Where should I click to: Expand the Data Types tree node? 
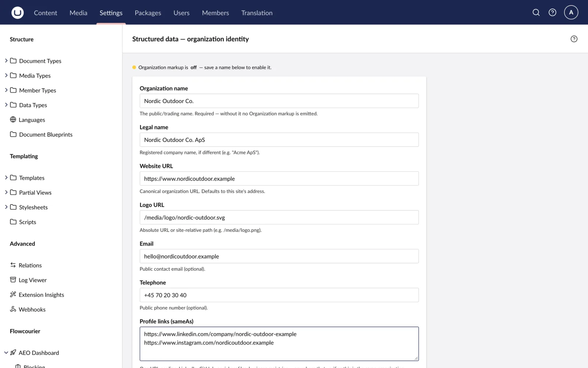[x=6, y=105]
